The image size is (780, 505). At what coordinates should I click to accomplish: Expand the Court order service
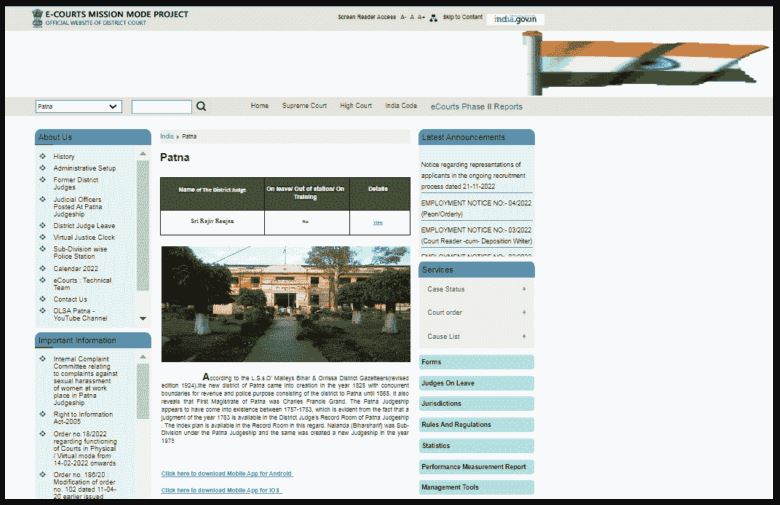[524, 312]
